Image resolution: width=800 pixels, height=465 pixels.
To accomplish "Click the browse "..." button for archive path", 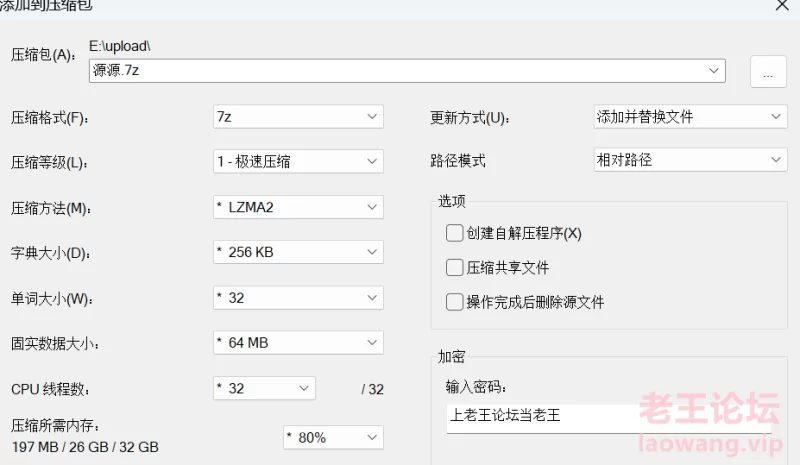I will click(x=768, y=71).
